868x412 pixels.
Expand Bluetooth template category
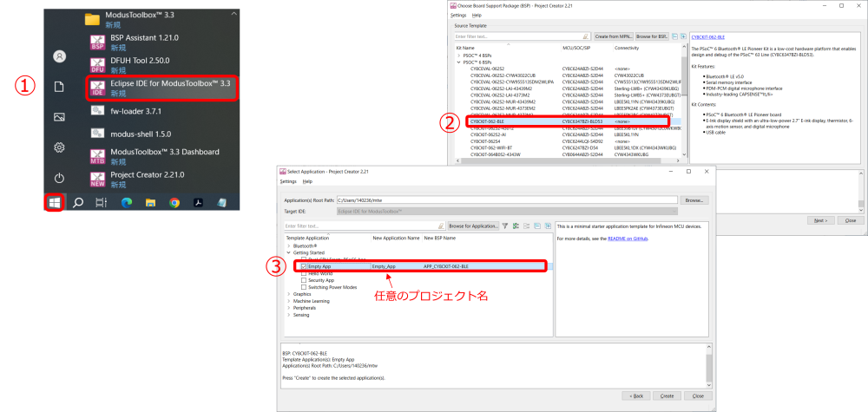pos(288,245)
